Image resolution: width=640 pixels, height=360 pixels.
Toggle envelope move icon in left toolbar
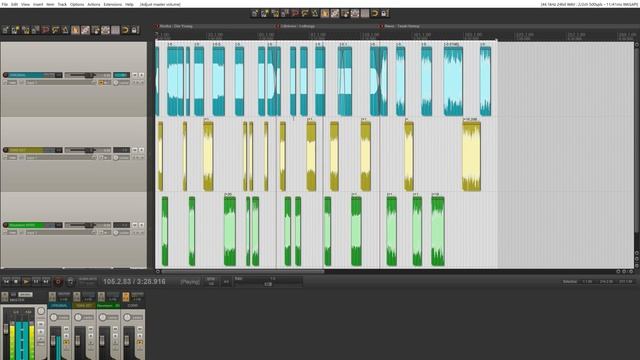[x=105, y=30]
